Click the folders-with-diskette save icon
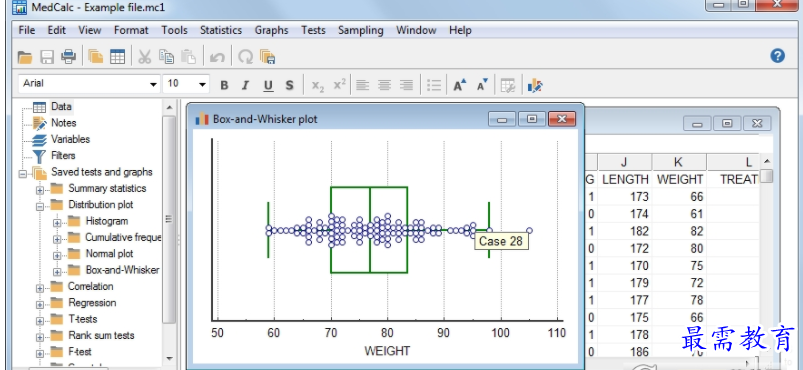Viewport: 803px width, 370px height. [268, 56]
